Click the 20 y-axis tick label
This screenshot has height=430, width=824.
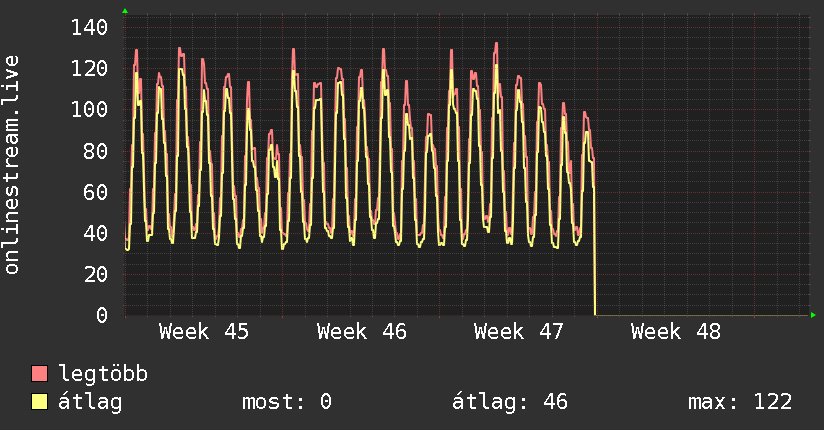(x=96, y=274)
